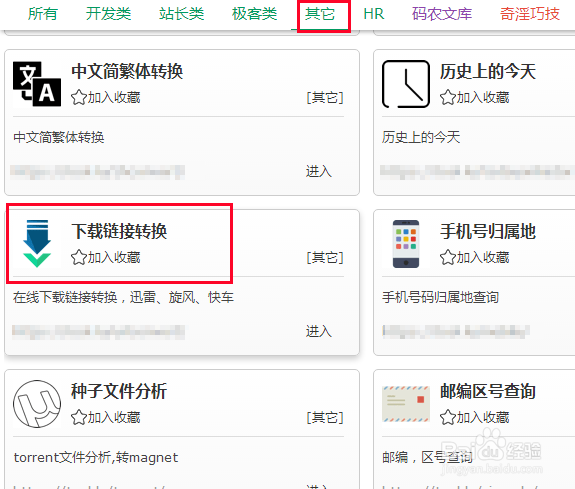Switch to the 开发类 tab
Image resolution: width=575 pixels, height=489 pixels.
point(108,14)
